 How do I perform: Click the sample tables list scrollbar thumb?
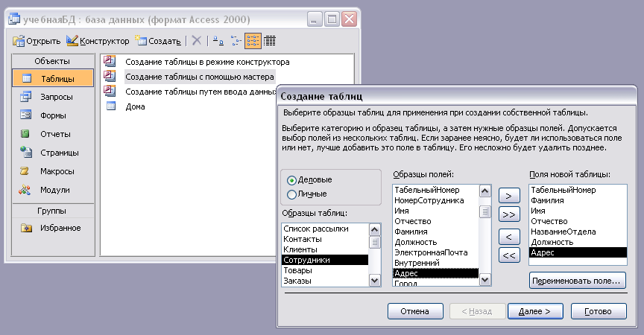coord(375,242)
